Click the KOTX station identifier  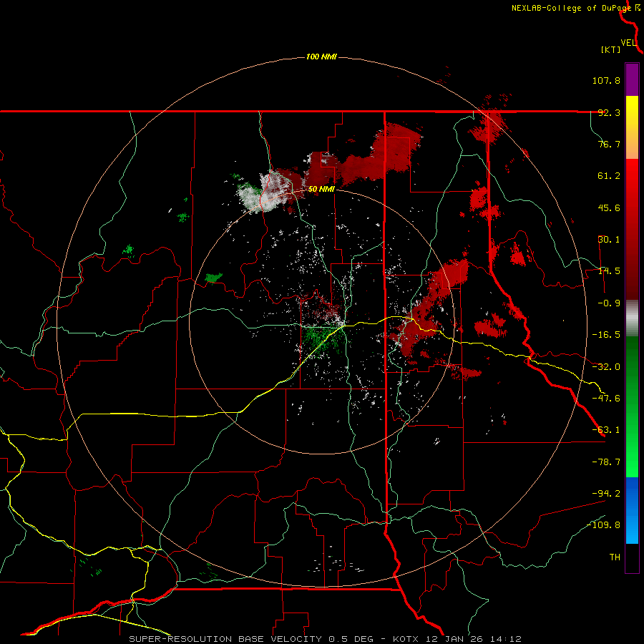pos(406,639)
